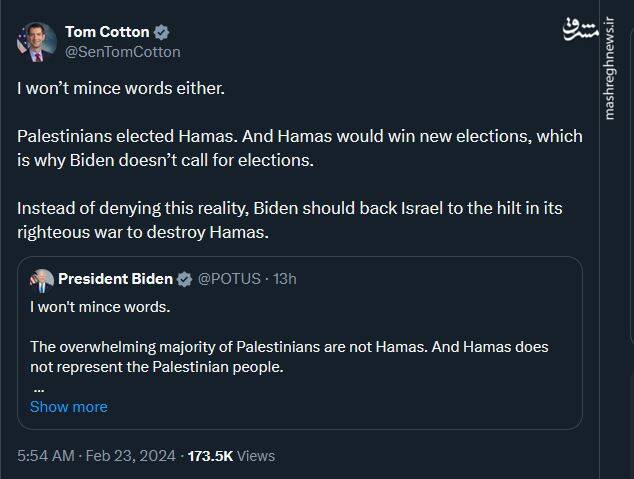Open the President Biden name link

point(115,279)
